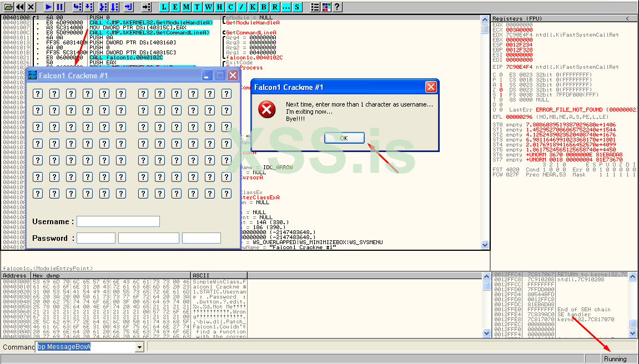Click the Trace into toolbar icon
Viewport: 639px width, 364px height.
coord(103,7)
